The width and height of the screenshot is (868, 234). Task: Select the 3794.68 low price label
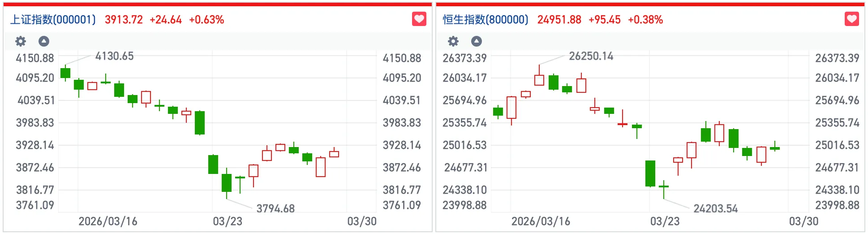click(x=275, y=208)
